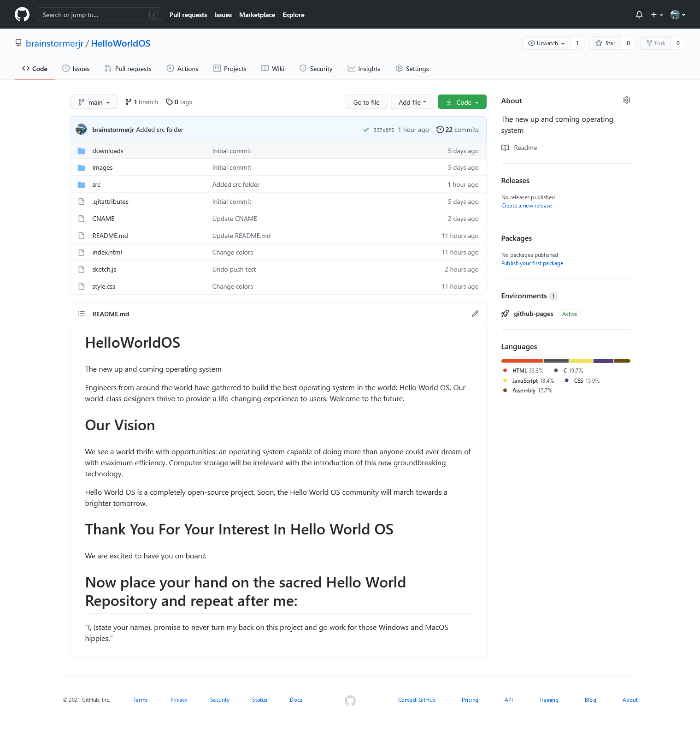Open the src folder
Image resolution: width=700 pixels, height=729 pixels.
(96, 184)
